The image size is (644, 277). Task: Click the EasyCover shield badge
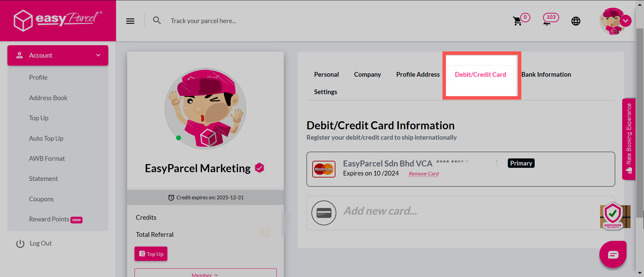coord(613,216)
